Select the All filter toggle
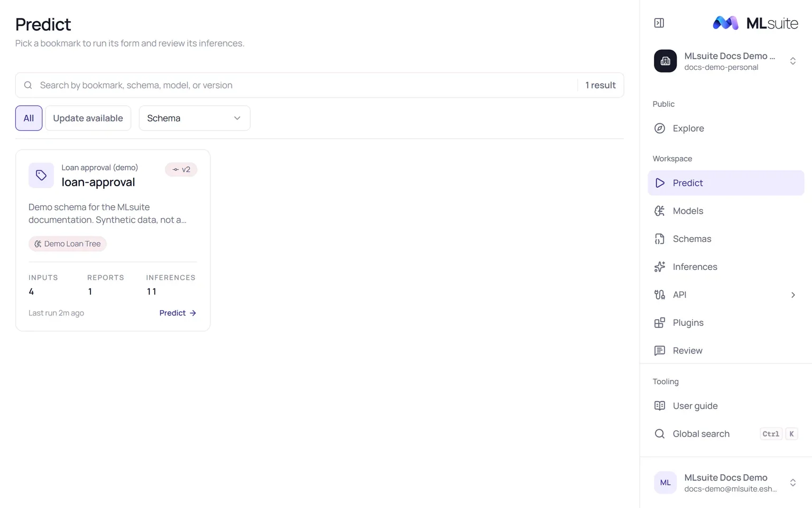This screenshot has width=812, height=508. [29, 118]
